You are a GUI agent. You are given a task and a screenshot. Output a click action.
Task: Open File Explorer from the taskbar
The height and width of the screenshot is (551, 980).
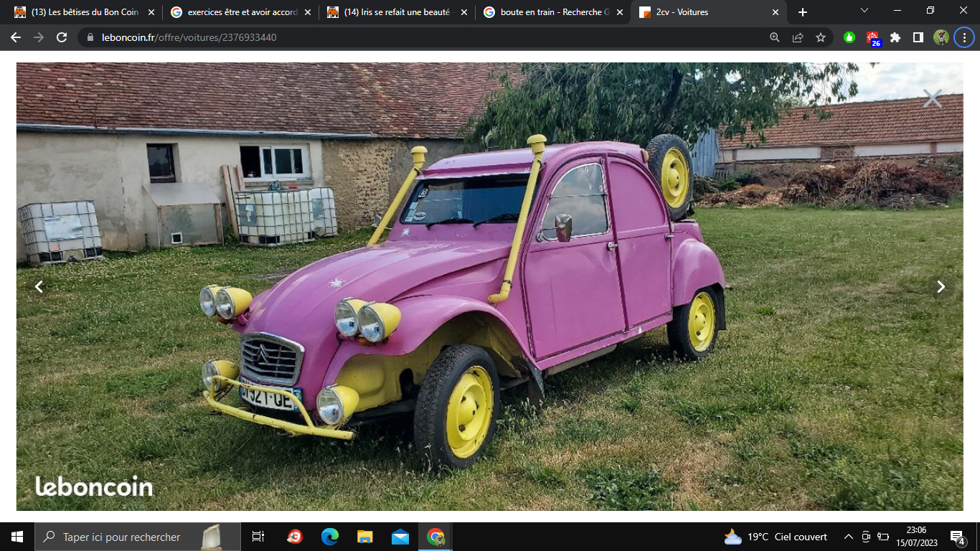[x=365, y=537]
